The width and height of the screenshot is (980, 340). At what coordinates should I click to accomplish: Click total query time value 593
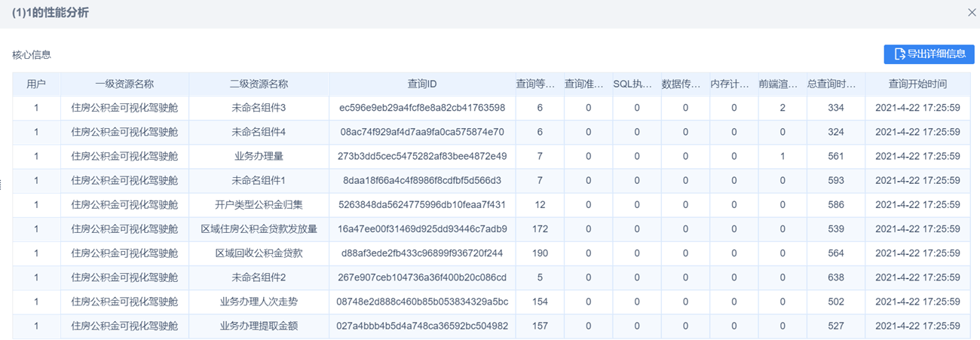coord(835,181)
